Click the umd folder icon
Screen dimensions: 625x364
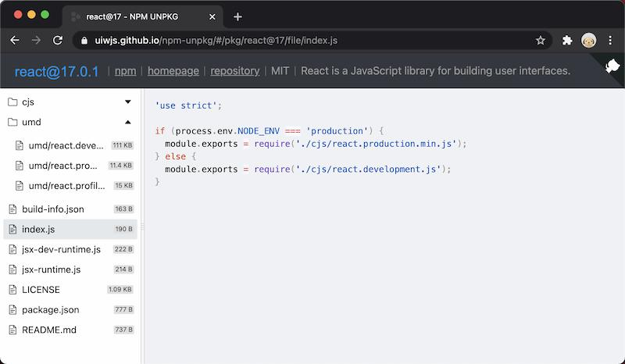click(12, 122)
